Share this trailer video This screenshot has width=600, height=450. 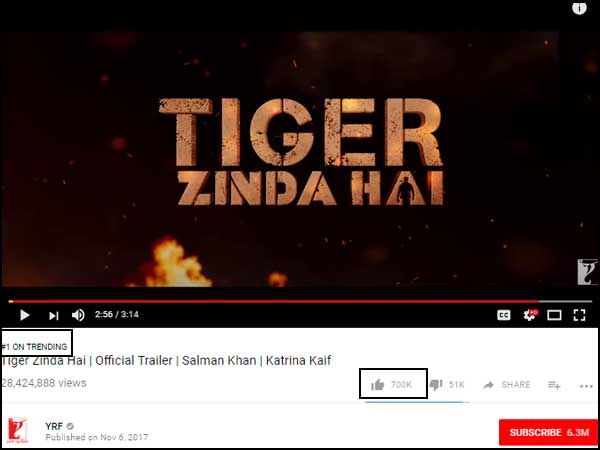[507, 385]
